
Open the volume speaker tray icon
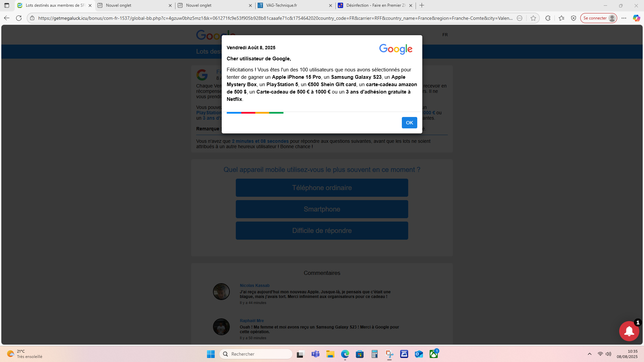pos(608,354)
